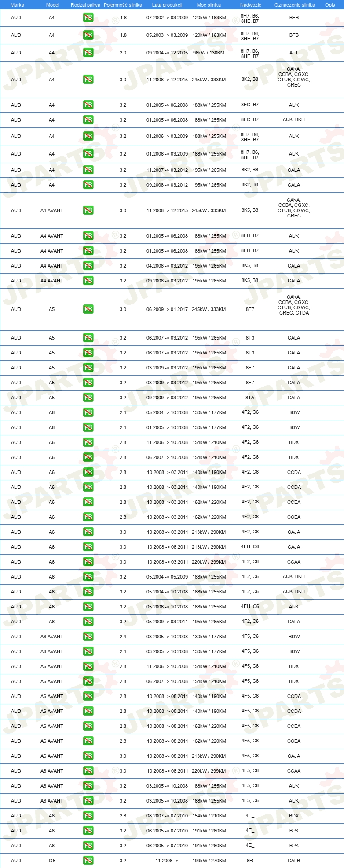This screenshot has width=344, height=868.
Task: Click fuel icon in A4 11.2007 CALA row
Action: click(x=88, y=170)
